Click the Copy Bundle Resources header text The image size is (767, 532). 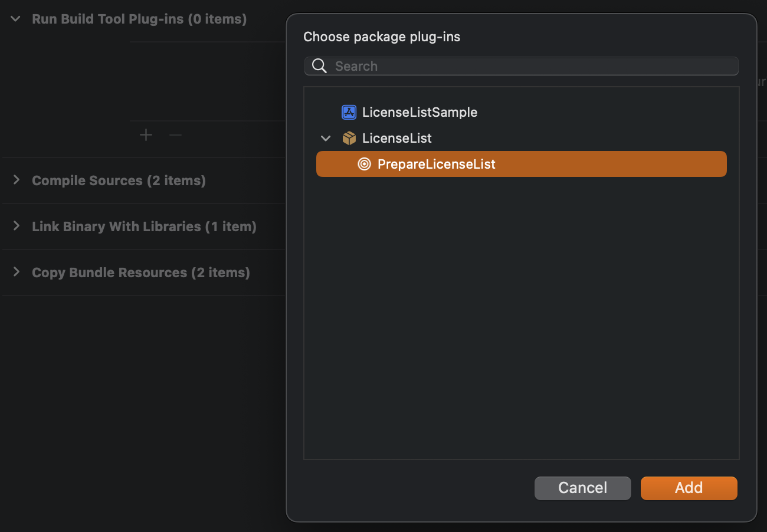coord(140,272)
